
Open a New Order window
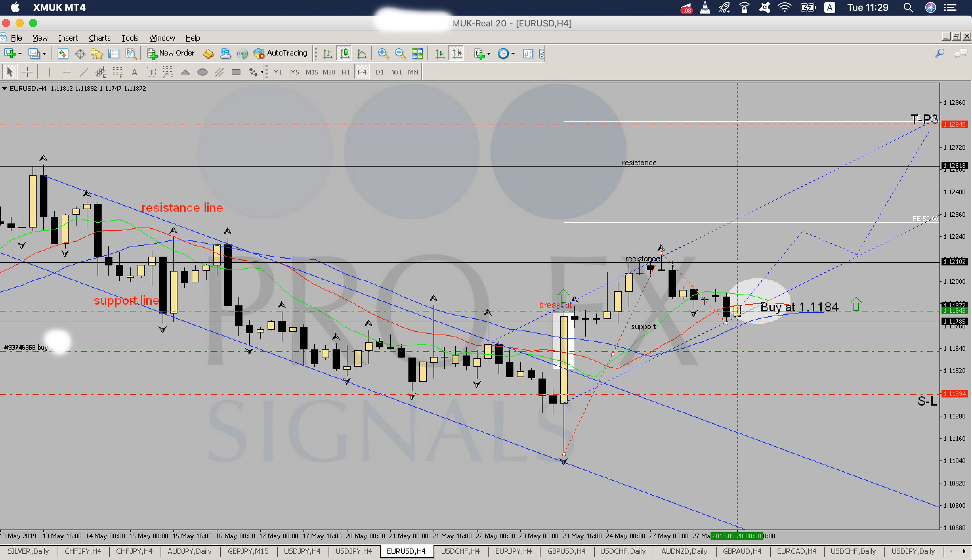(170, 53)
